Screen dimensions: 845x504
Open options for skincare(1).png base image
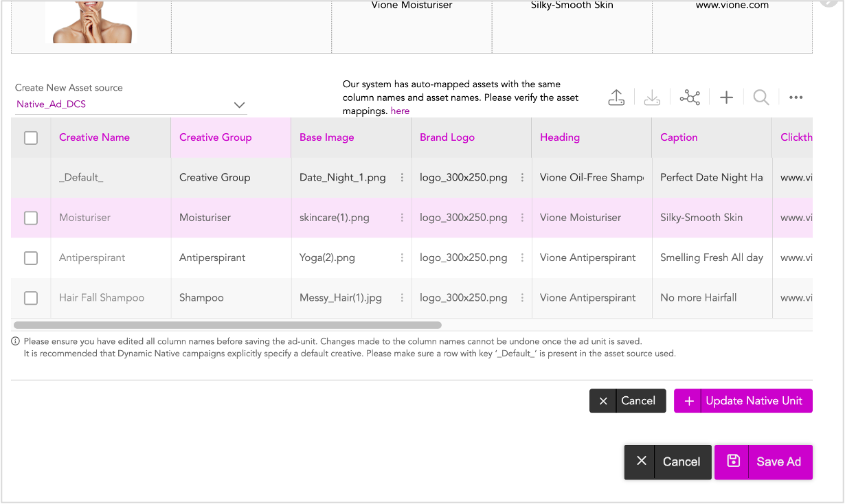[x=402, y=218]
